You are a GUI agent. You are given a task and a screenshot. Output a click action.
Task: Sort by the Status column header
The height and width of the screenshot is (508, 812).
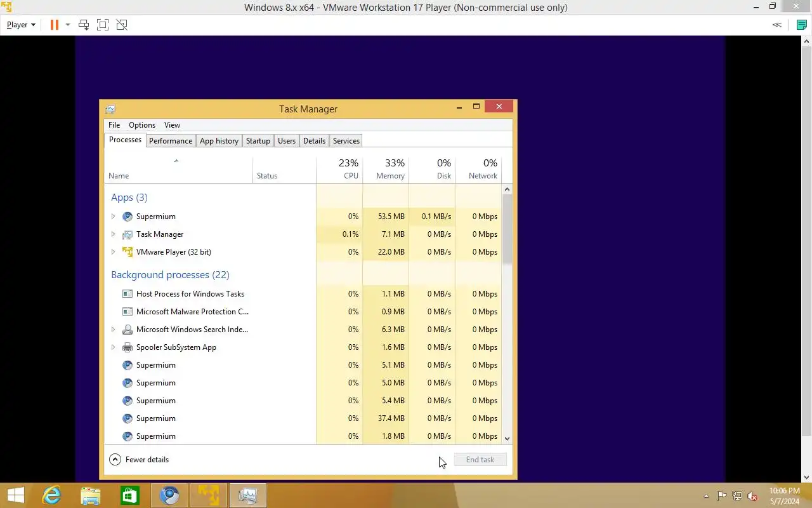click(x=284, y=170)
